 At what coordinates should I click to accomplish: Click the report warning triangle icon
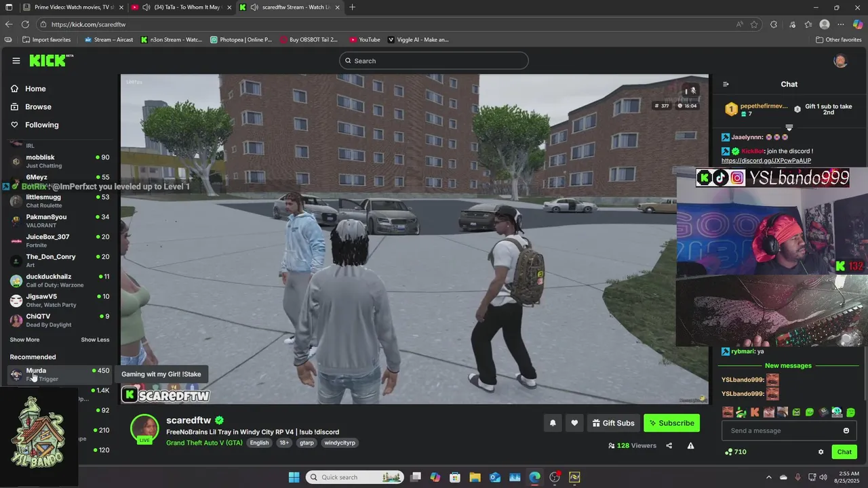pos(690,445)
